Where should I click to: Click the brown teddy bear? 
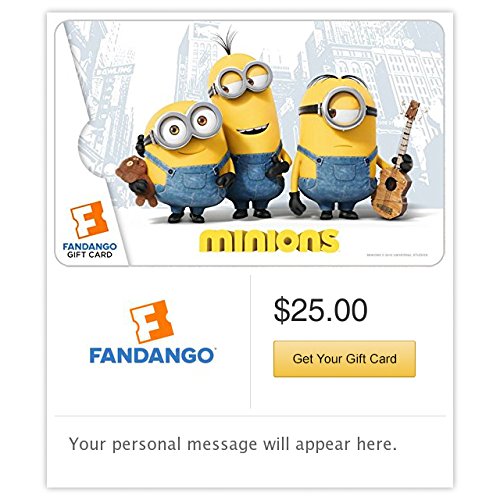click(137, 181)
